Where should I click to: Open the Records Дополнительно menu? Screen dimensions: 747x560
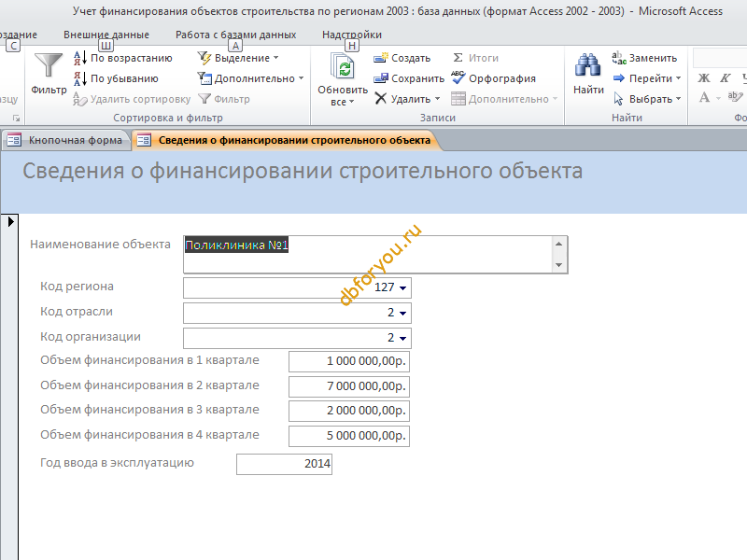504,99
